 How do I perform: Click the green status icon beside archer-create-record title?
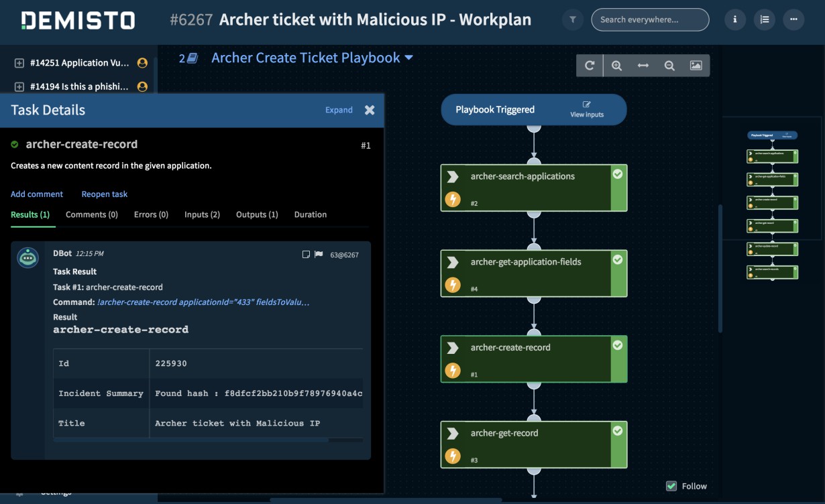click(15, 144)
